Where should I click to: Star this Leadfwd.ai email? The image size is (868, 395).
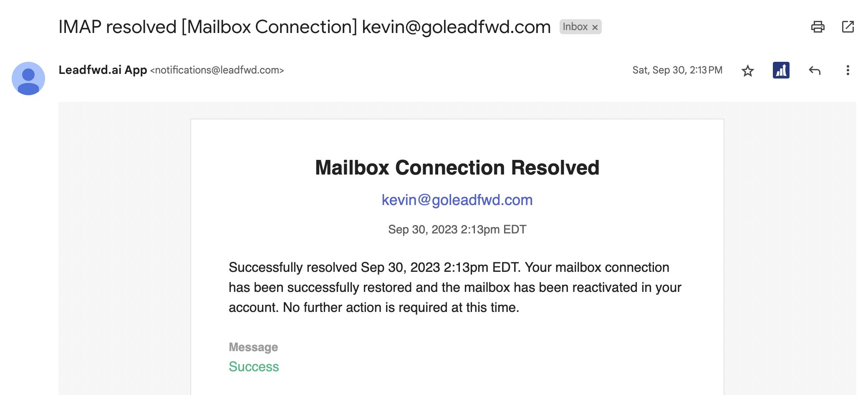tap(747, 71)
